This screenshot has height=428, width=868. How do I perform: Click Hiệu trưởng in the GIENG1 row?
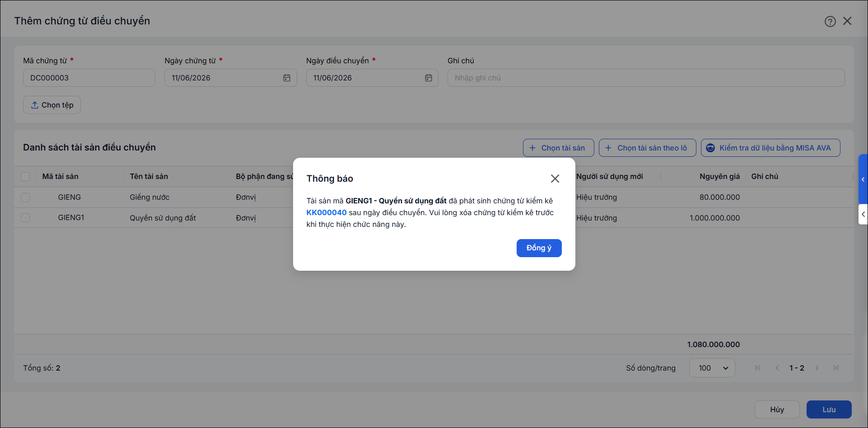596,218
